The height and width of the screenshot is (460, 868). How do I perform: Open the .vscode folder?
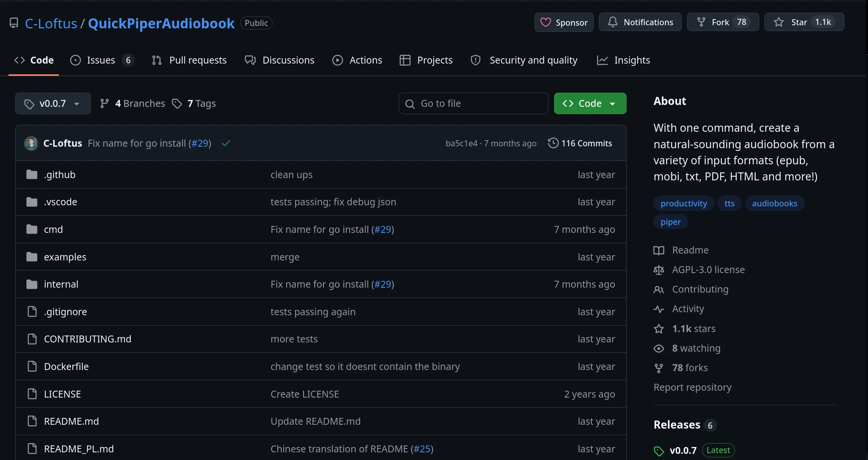click(61, 202)
